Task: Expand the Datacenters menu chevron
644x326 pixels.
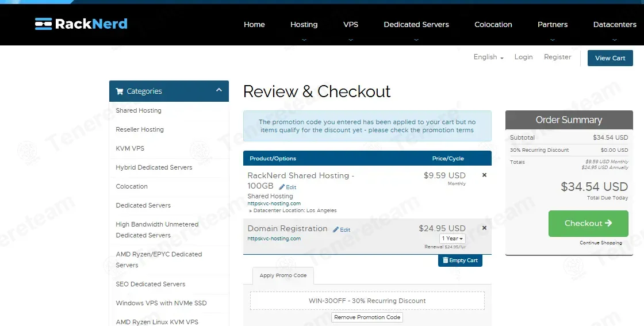Action: pos(615,40)
